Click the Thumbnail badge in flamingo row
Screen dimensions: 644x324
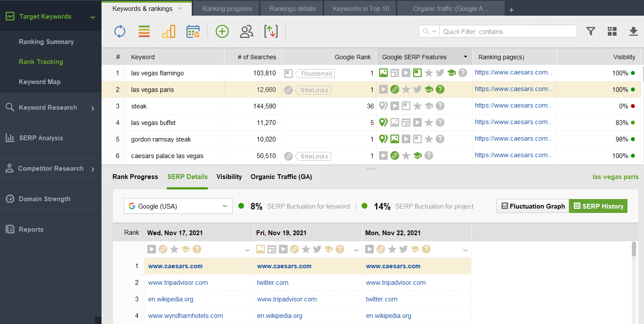pos(315,74)
